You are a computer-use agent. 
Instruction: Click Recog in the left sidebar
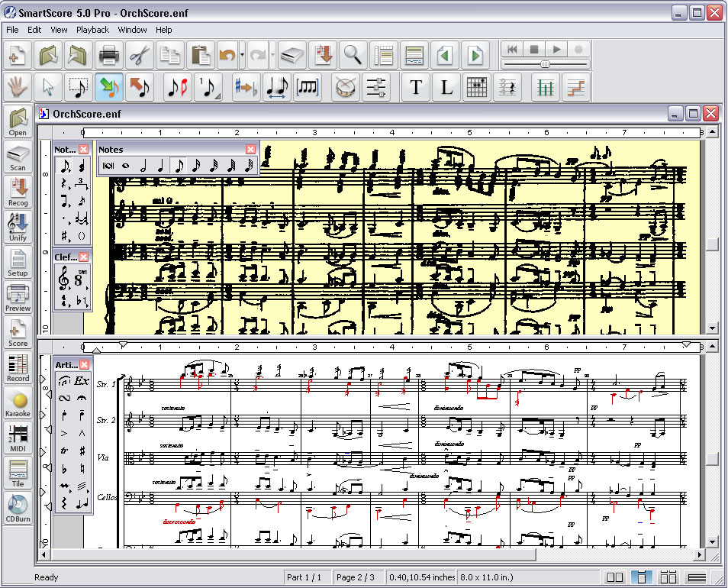coord(18,192)
